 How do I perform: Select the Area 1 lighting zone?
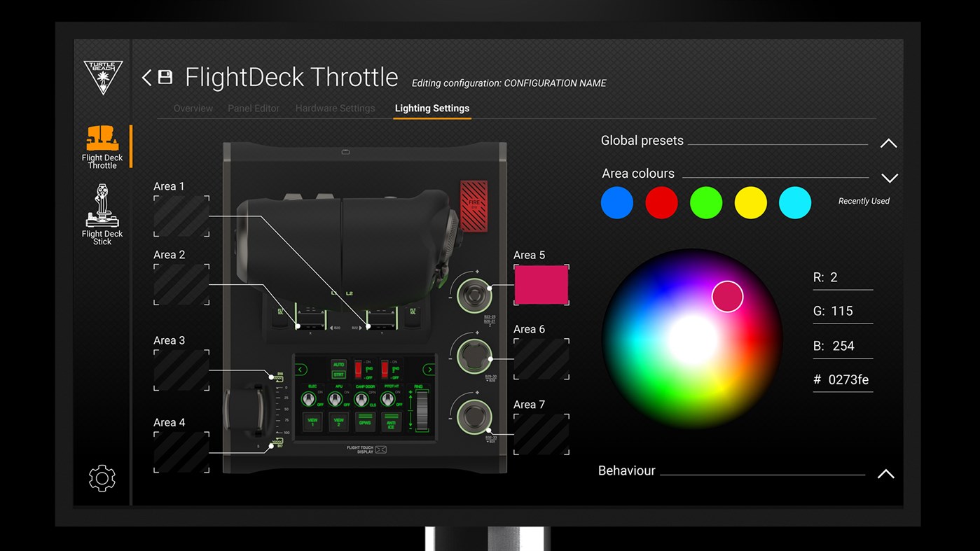(x=181, y=216)
